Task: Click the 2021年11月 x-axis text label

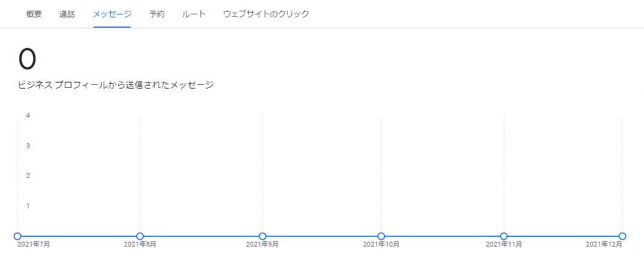Action: [x=504, y=244]
